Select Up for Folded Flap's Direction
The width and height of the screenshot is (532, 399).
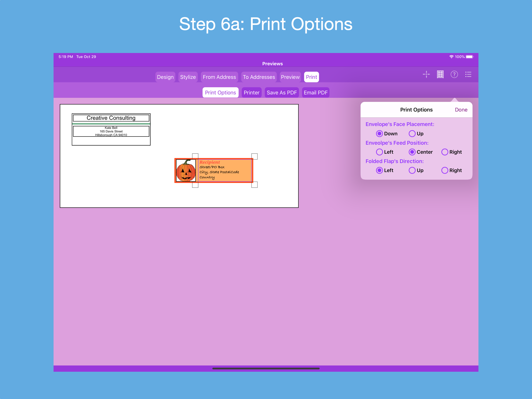click(x=412, y=170)
